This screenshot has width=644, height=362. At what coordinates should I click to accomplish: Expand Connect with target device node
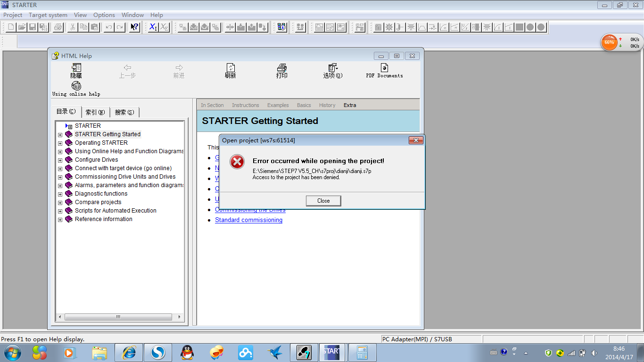(x=60, y=169)
